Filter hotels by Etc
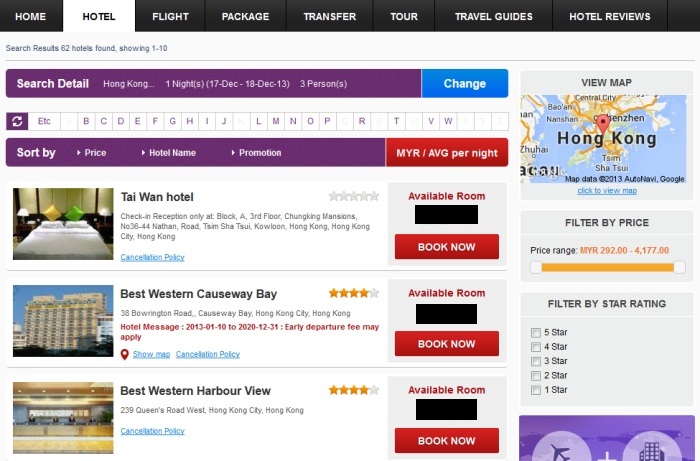Image resolution: width=700 pixels, height=461 pixels. coord(44,121)
